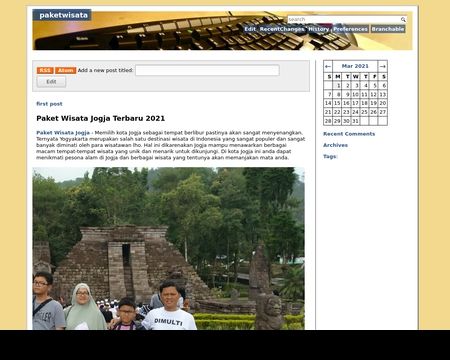Open Tags in sidebar
The height and width of the screenshot is (360, 450).
[330, 156]
